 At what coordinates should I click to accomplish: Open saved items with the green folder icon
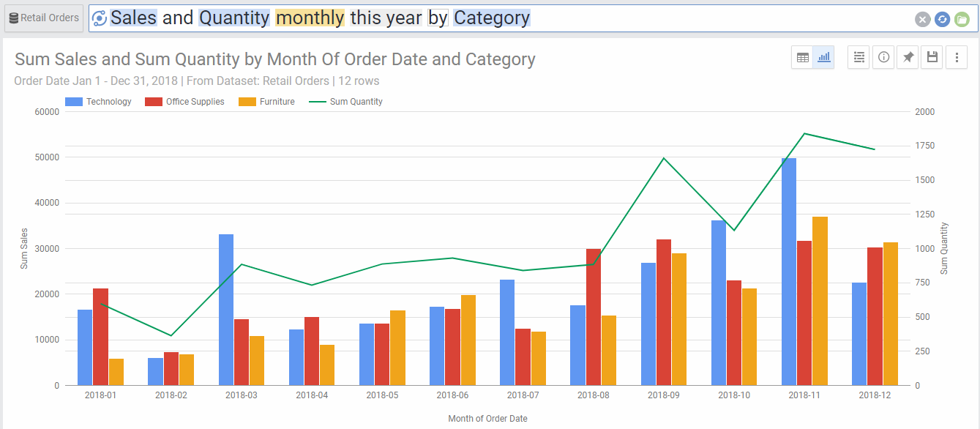pos(962,20)
